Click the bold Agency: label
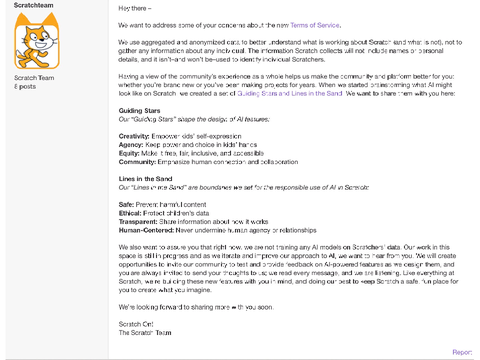 coord(131,145)
